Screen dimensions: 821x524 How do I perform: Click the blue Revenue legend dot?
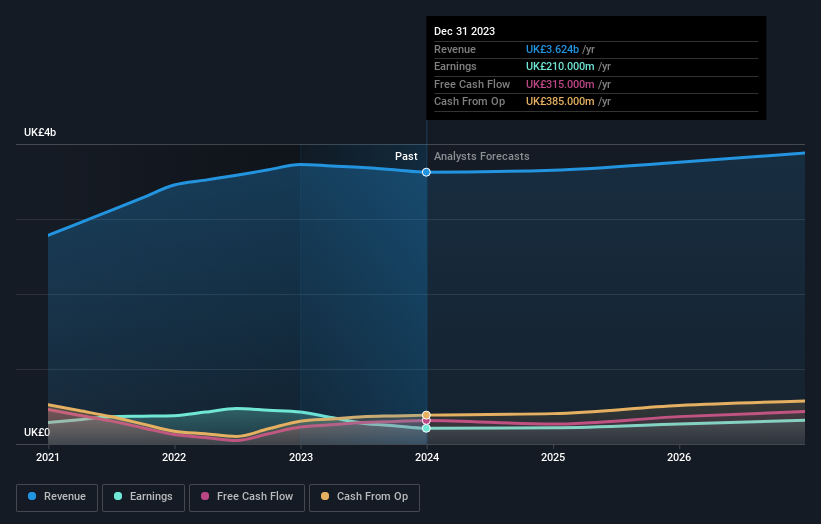[x=32, y=496]
